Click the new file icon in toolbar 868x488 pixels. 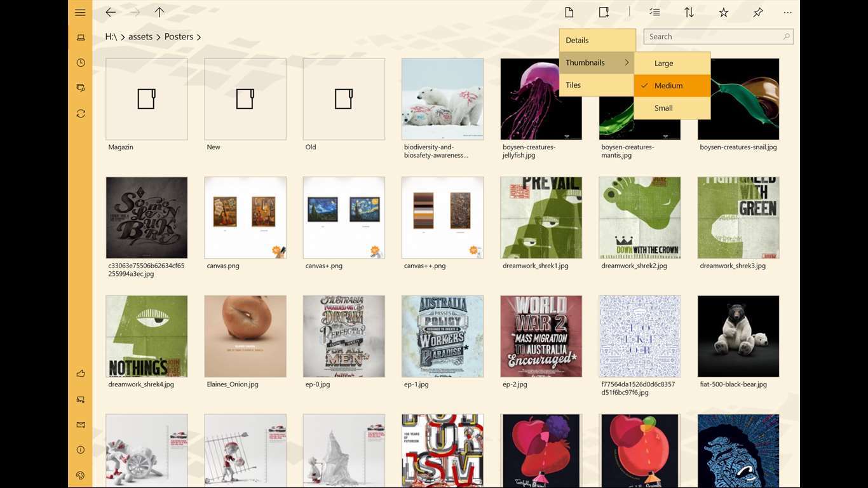(569, 12)
